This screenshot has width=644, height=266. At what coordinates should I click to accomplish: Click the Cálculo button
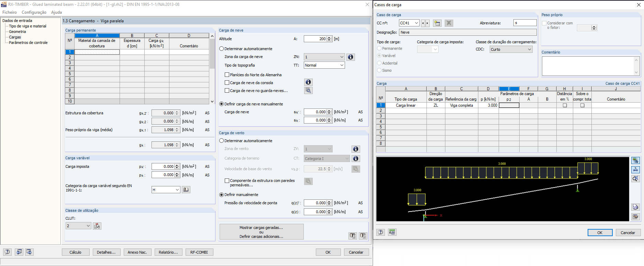(76, 252)
